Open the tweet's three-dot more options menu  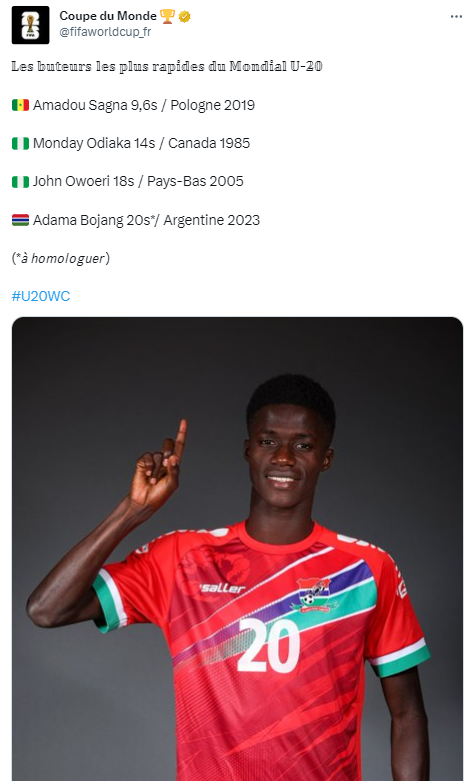pos(456,16)
